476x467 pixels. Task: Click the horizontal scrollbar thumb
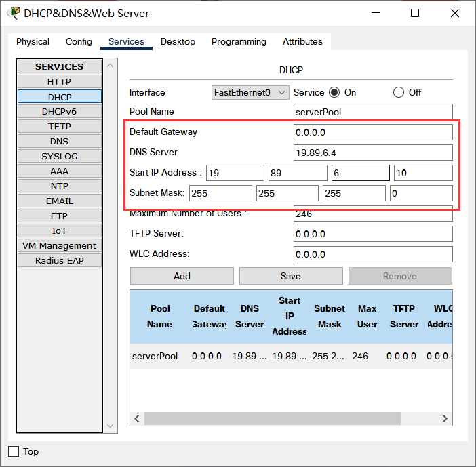pos(273,418)
